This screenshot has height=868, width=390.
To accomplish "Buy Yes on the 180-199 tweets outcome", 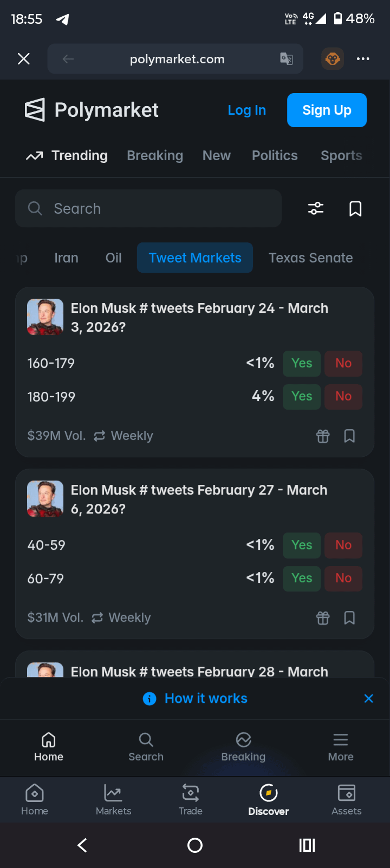I will tap(302, 397).
